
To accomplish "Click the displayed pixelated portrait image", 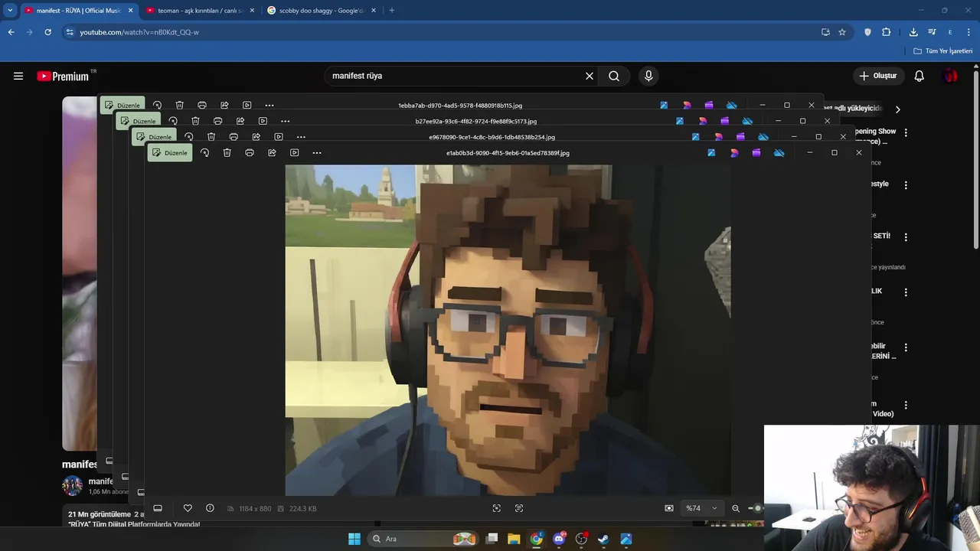I will (508, 331).
